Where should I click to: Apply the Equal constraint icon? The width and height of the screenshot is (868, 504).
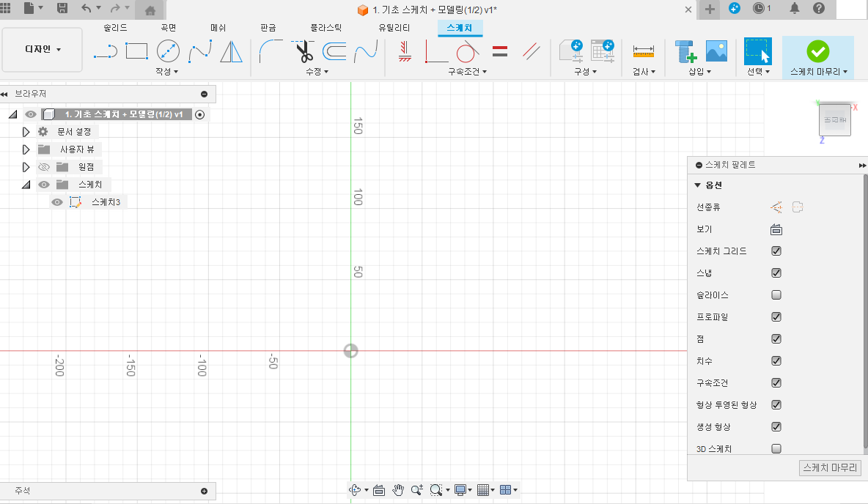click(x=499, y=51)
